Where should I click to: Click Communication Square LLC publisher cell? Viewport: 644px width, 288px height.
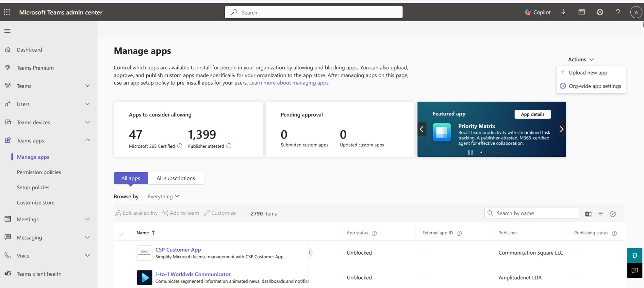[x=530, y=253]
